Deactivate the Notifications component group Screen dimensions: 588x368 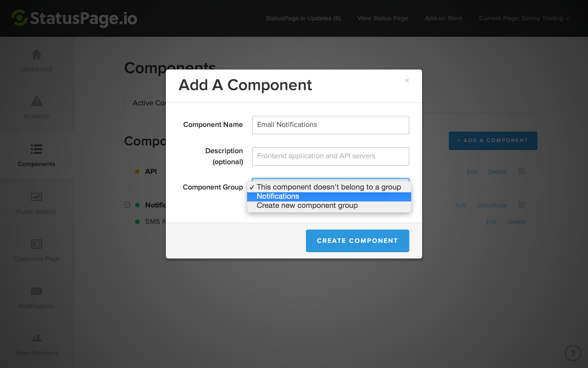492,205
